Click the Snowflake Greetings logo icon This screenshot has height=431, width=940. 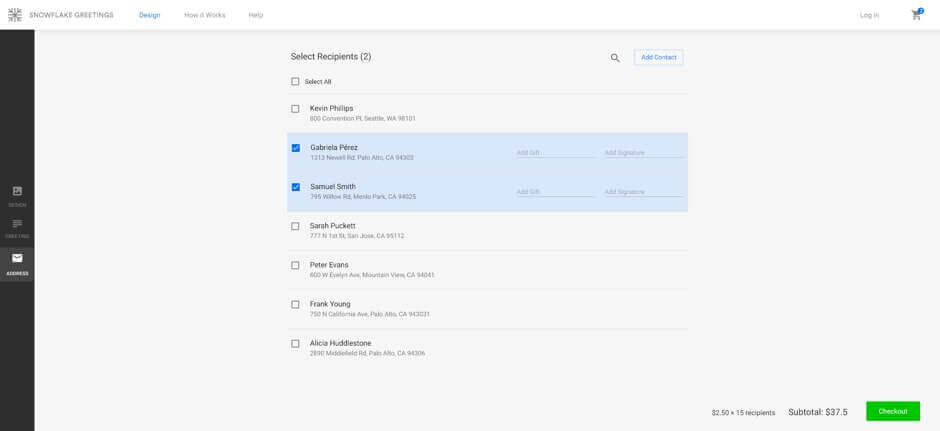pos(15,15)
